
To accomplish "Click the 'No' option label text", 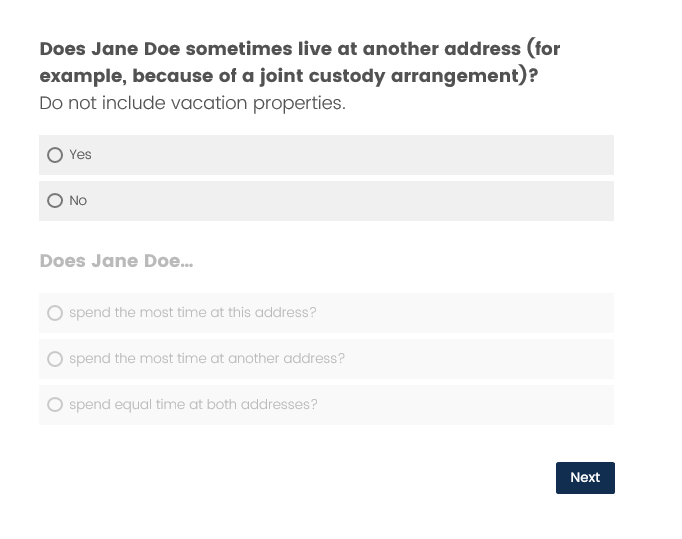I will tap(78, 201).
